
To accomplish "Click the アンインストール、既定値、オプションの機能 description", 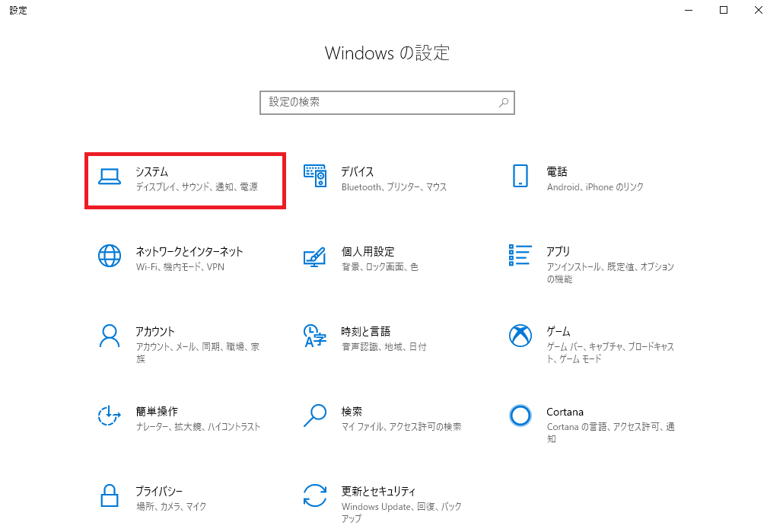I will click(x=610, y=272).
